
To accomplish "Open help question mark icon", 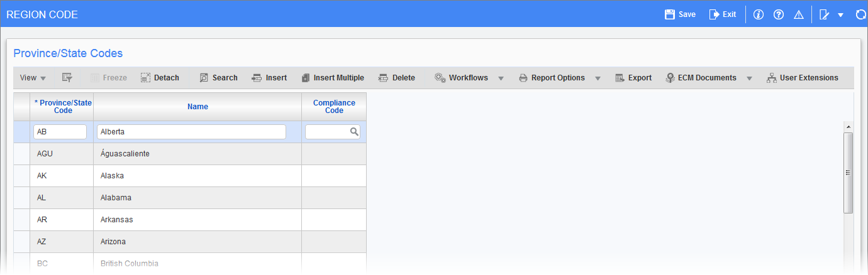I will tap(778, 14).
